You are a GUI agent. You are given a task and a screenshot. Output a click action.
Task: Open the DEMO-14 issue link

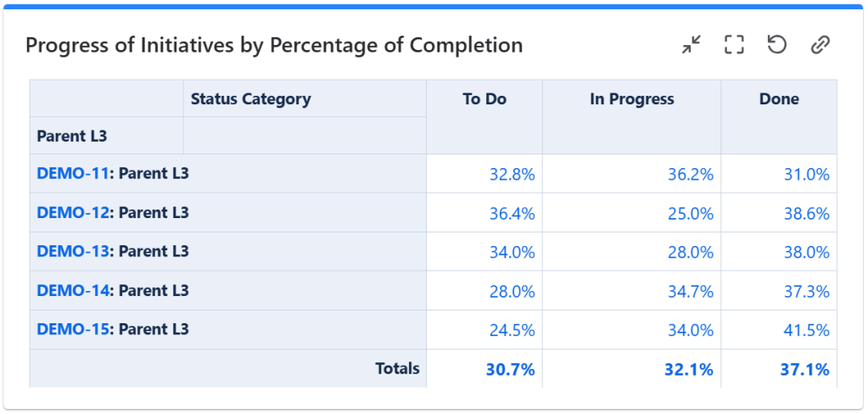tap(74, 290)
